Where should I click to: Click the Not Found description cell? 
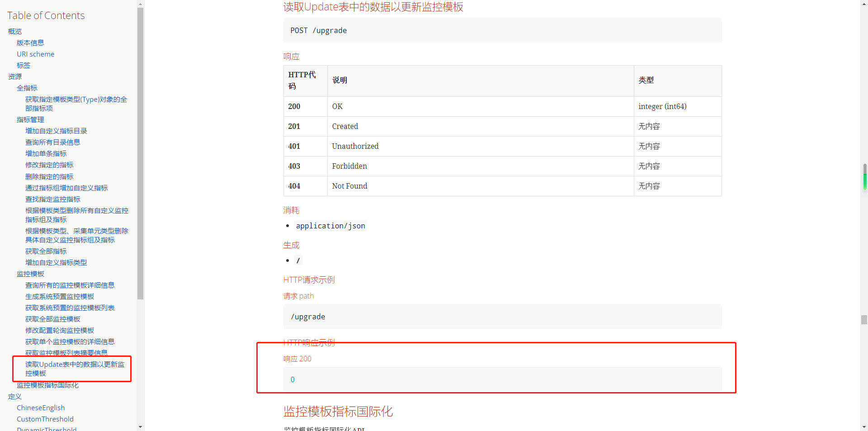tap(481, 186)
